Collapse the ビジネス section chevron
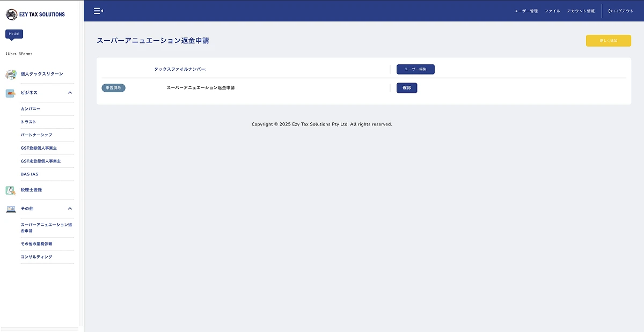 [70, 93]
